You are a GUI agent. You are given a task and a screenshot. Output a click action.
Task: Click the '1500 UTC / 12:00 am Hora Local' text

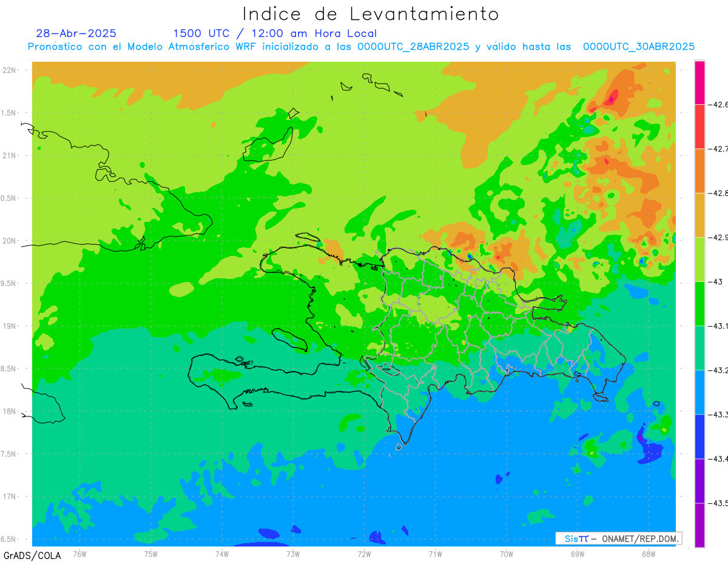click(275, 33)
